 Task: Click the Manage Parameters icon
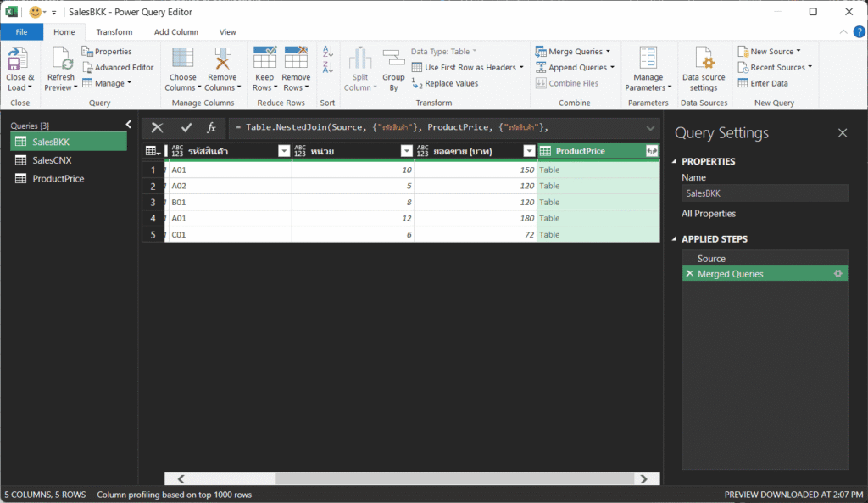click(648, 59)
